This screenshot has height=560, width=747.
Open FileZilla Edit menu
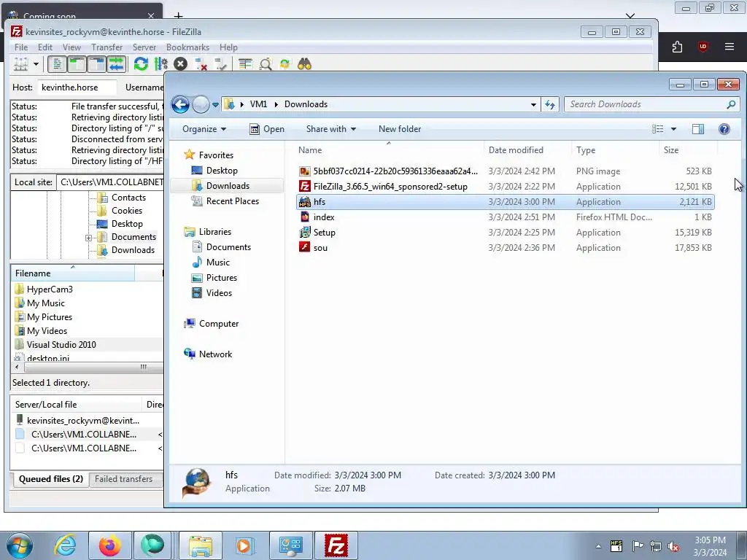click(x=45, y=47)
